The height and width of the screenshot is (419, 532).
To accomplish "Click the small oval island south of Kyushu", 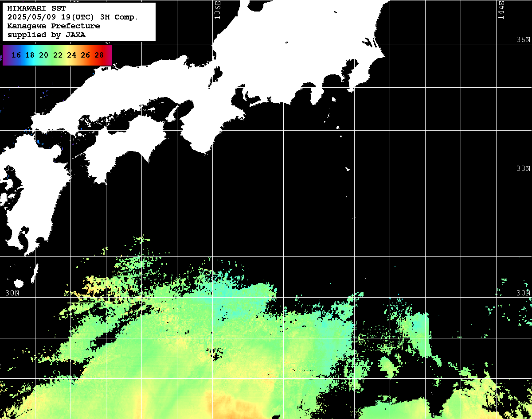I will click(19, 283).
